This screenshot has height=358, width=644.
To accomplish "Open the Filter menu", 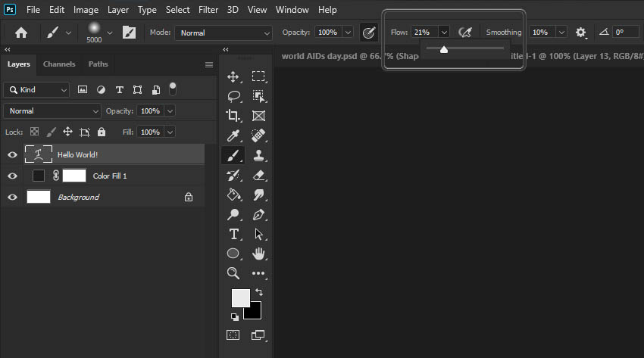I will coord(208,9).
